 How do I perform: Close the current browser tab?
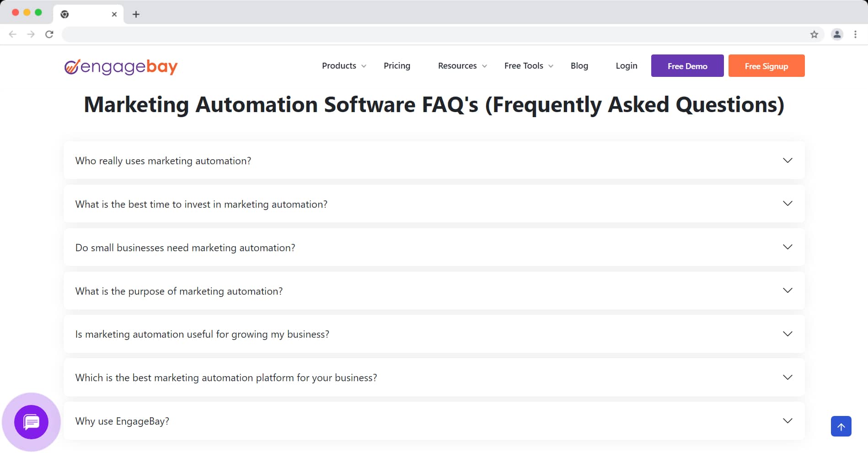click(x=114, y=14)
